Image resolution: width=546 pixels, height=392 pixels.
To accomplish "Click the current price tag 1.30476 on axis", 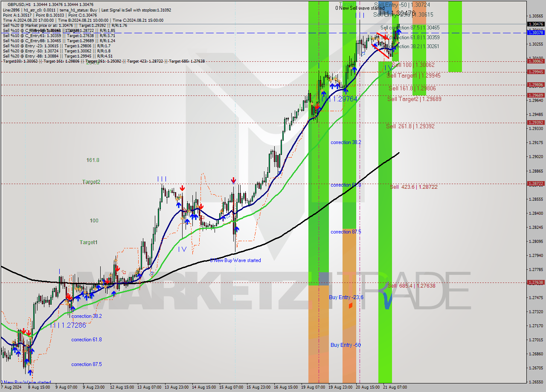I will pos(535,24).
